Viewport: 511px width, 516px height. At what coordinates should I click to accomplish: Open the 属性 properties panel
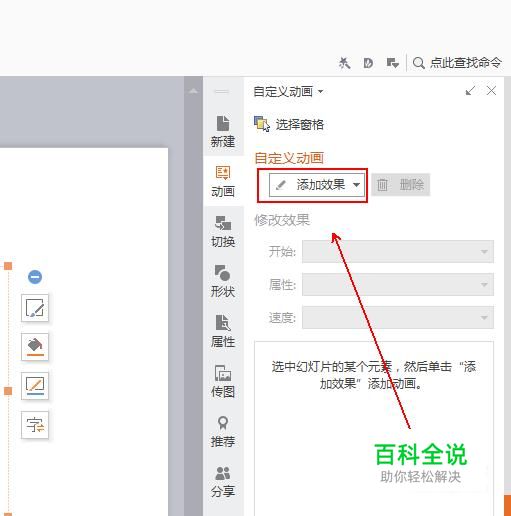(223, 331)
